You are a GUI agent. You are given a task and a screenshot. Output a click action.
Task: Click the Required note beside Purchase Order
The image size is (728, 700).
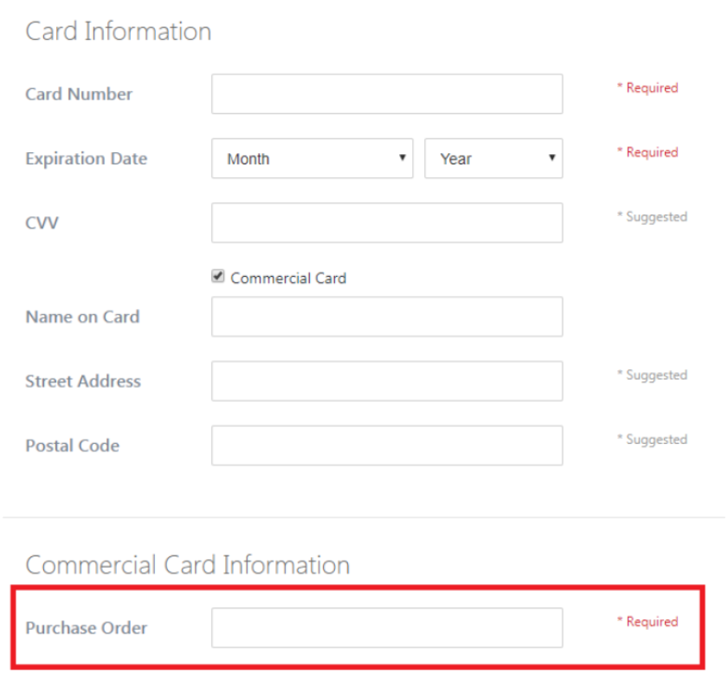pos(647,621)
